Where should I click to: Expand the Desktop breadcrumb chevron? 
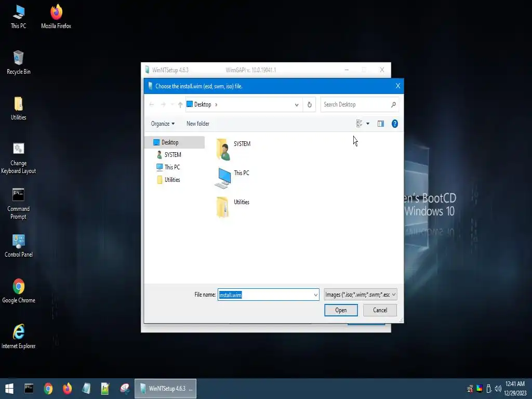tap(216, 104)
